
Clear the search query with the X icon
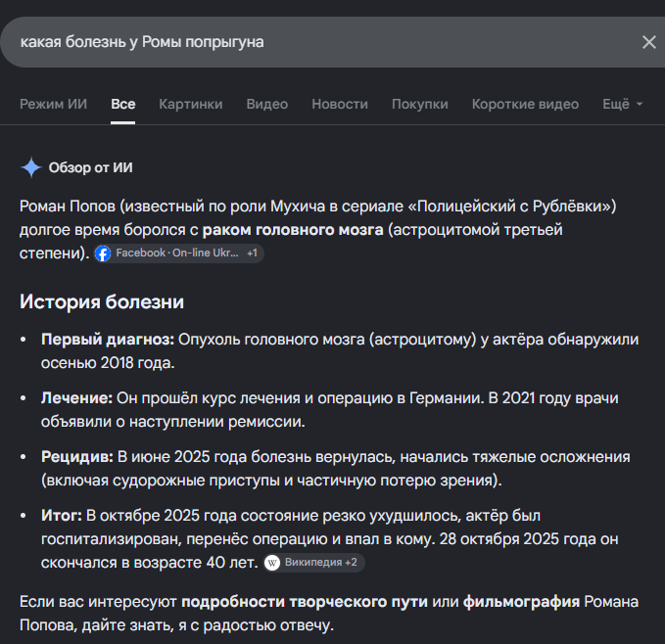pos(649,42)
